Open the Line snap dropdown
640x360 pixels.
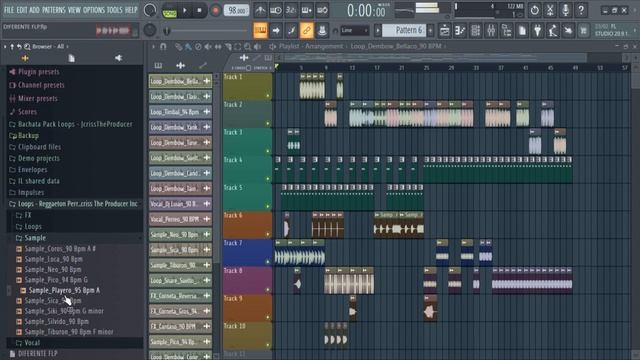(355, 30)
